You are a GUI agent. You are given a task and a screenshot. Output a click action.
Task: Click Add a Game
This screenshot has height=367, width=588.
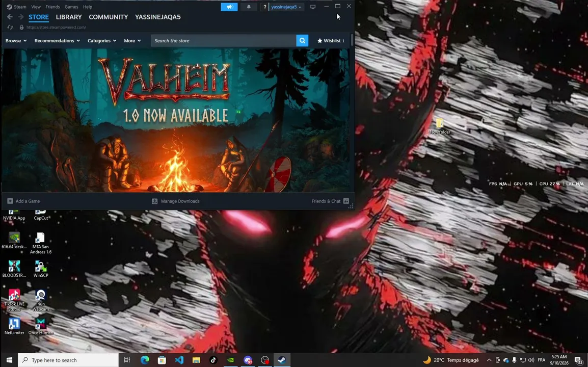pyautogui.click(x=23, y=201)
